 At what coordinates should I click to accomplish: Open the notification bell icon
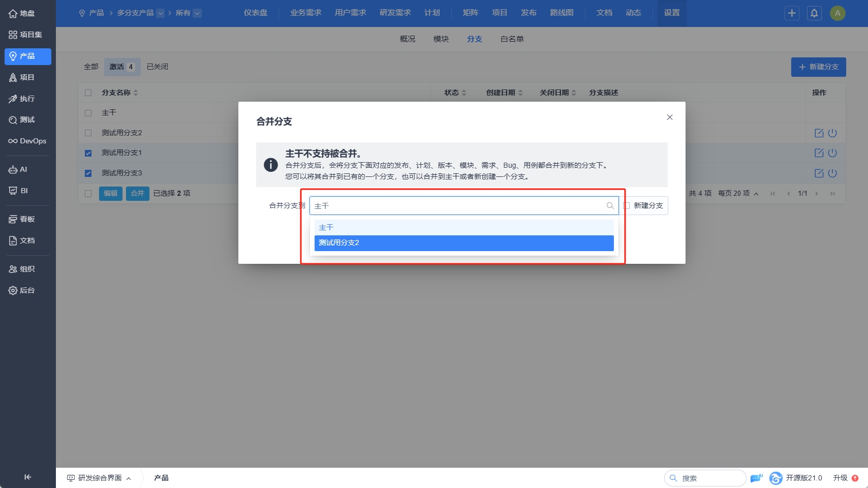point(814,13)
